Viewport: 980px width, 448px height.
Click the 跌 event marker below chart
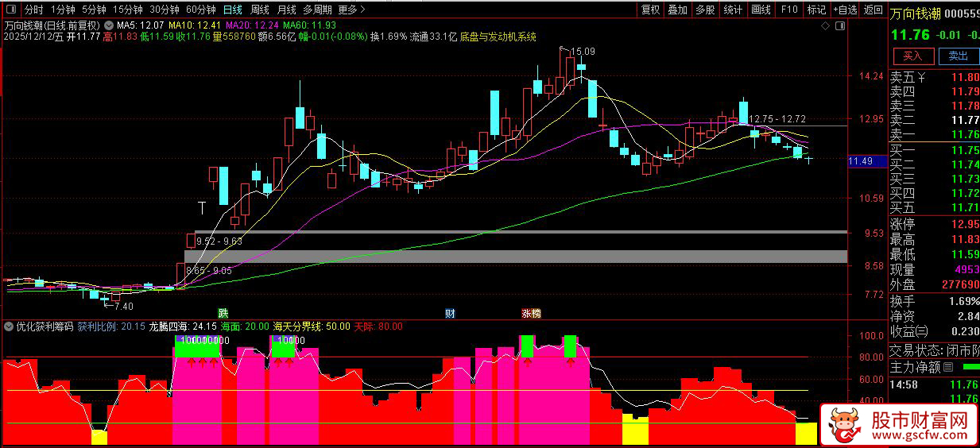coord(223,313)
